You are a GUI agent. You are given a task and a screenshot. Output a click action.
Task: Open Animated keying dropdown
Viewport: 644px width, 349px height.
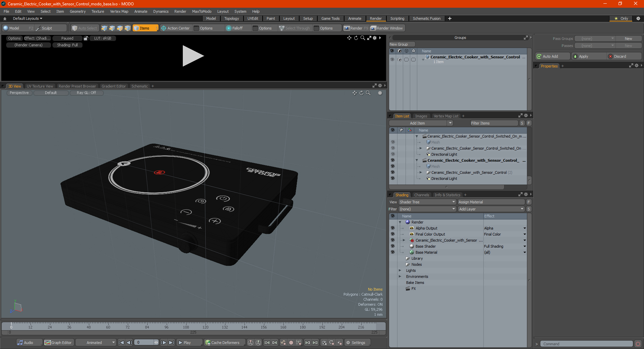tap(96, 343)
